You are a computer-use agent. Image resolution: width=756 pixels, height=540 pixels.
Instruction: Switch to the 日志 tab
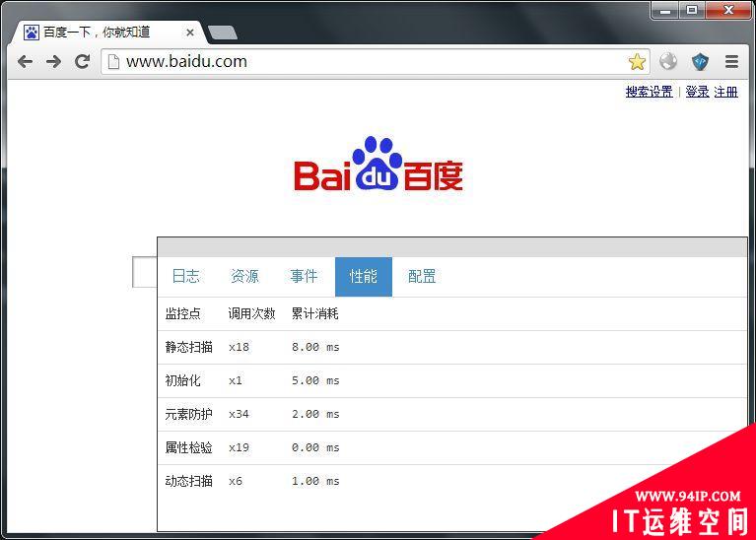(185, 276)
